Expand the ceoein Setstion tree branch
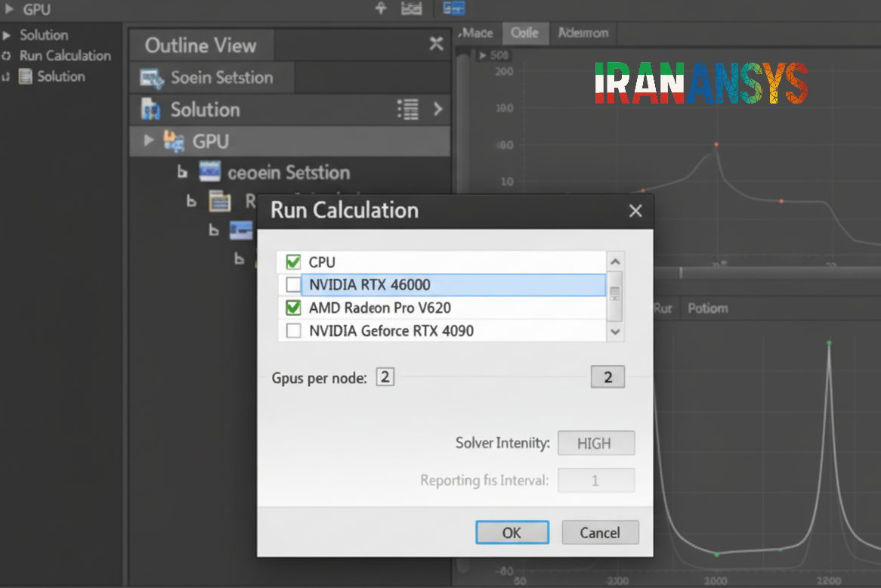This screenshot has height=588, width=881. (x=182, y=172)
